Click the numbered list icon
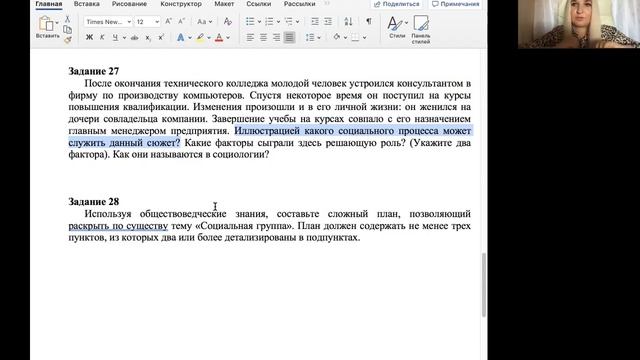 pos(269,21)
